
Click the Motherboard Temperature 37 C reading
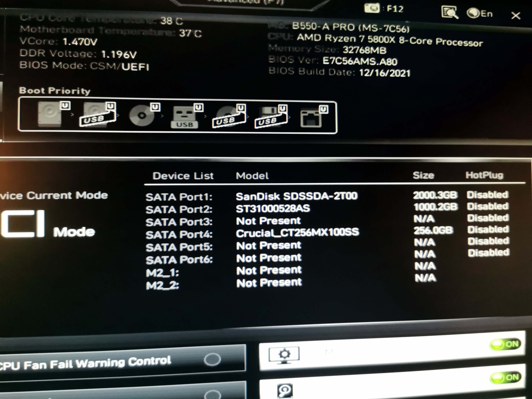(111, 31)
